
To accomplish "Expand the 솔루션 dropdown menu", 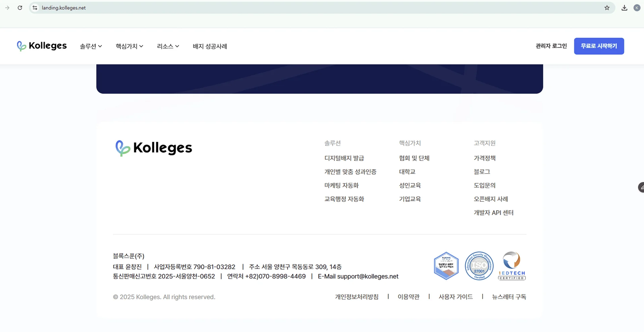I will [91, 46].
